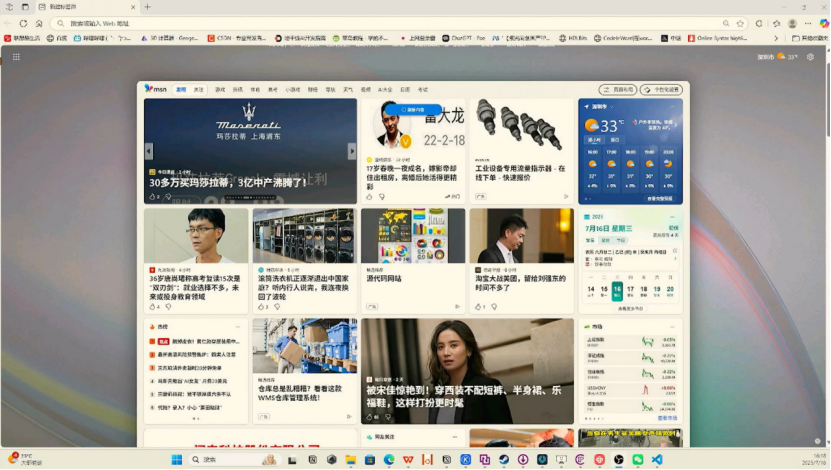
Task: Open the 热榜 card more options menu
Action: [238, 326]
